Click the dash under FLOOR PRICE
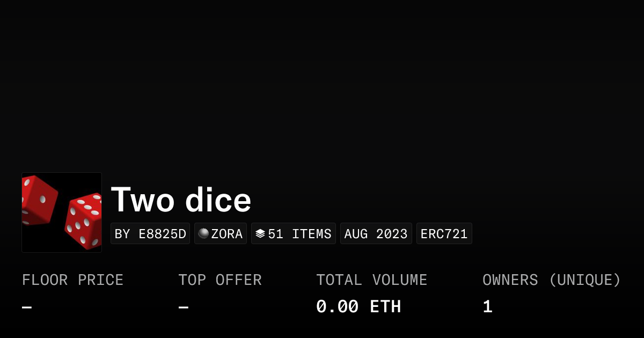Image resolution: width=644 pixels, height=338 pixels. tap(25, 306)
